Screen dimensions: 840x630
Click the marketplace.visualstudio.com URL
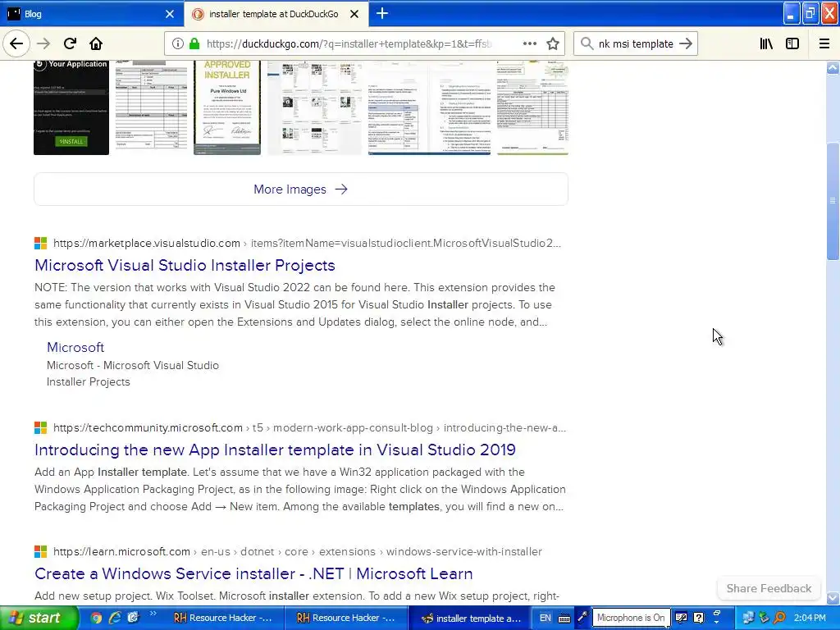pyautogui.click(x=147, y=243)
